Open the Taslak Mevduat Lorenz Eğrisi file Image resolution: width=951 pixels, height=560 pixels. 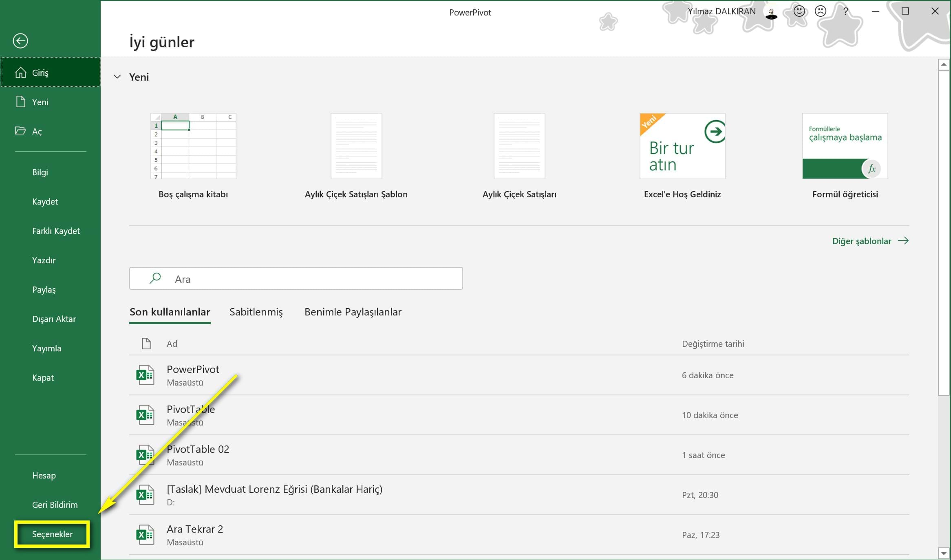pyautogui.click(x=519, y=495)
